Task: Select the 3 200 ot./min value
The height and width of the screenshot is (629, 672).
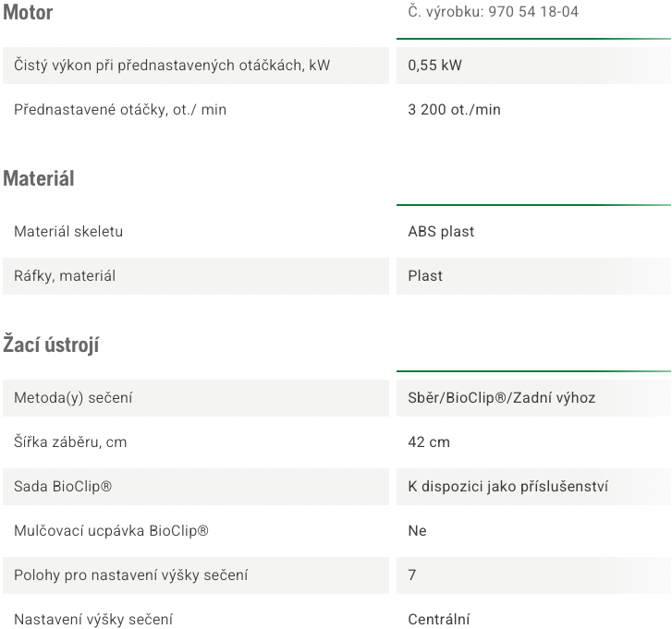Action: (454, 110)
